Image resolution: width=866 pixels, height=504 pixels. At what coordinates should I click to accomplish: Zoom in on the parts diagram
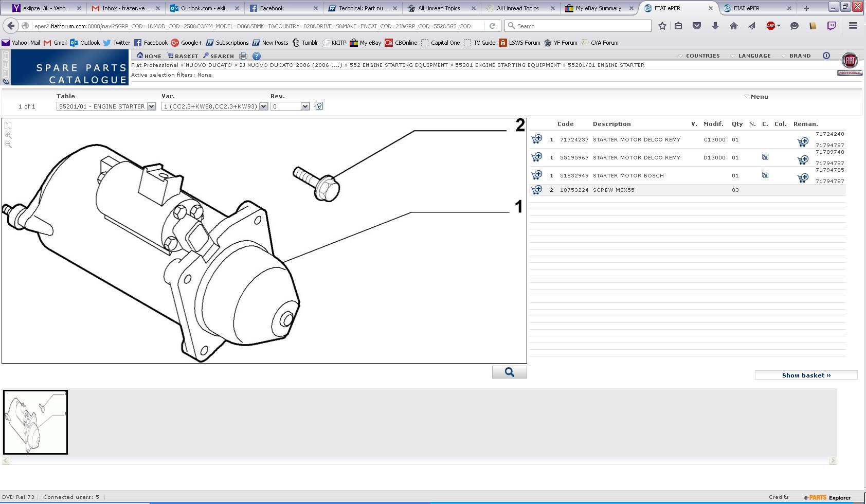pos(8,135)
